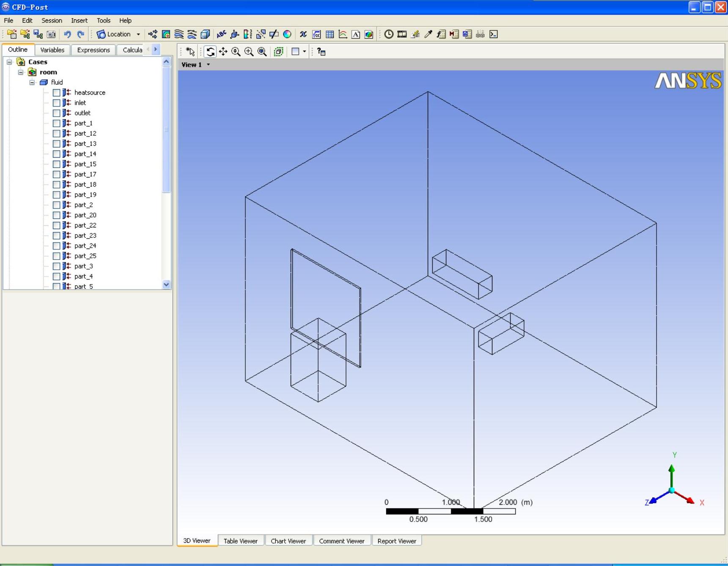Viewport: 728px width, 566px height.
Task: Switch to Report Viewer
Action: (396, 541)
